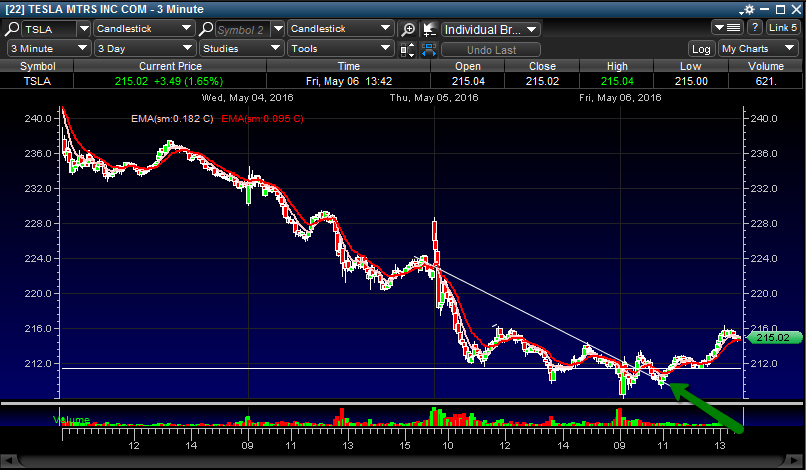The width and height of the screenshot is (806, 470).
Task: Click the Link 5 button
Action: coord(783,28)
